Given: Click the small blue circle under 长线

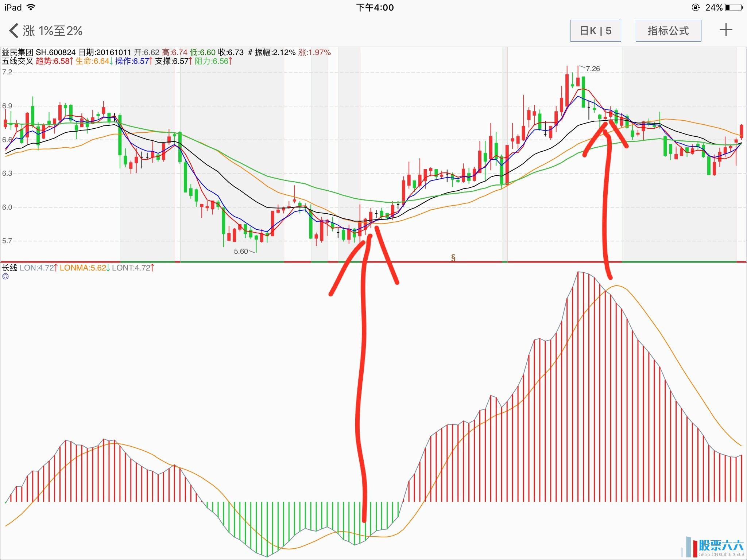Looking at the screenshot, I should click(x=5, y=276).
